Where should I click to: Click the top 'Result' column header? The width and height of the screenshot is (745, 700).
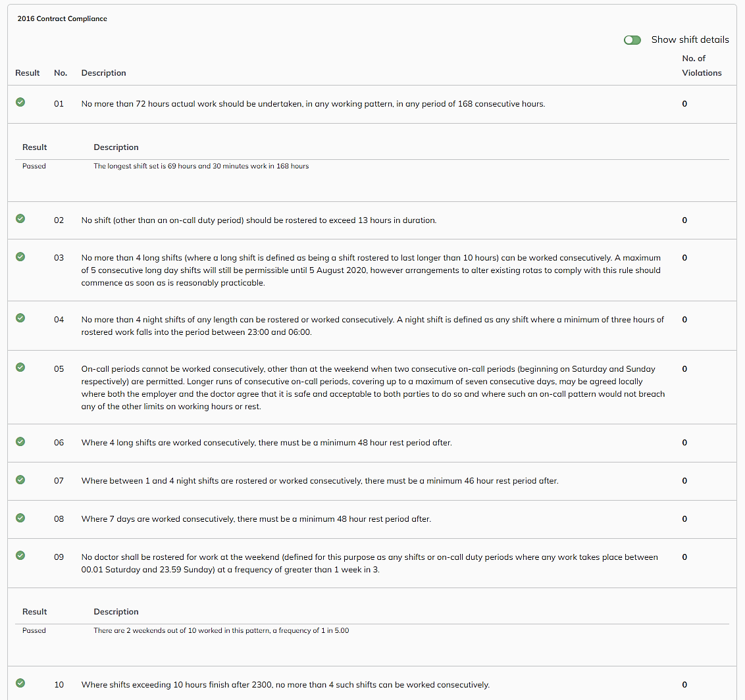28,72
